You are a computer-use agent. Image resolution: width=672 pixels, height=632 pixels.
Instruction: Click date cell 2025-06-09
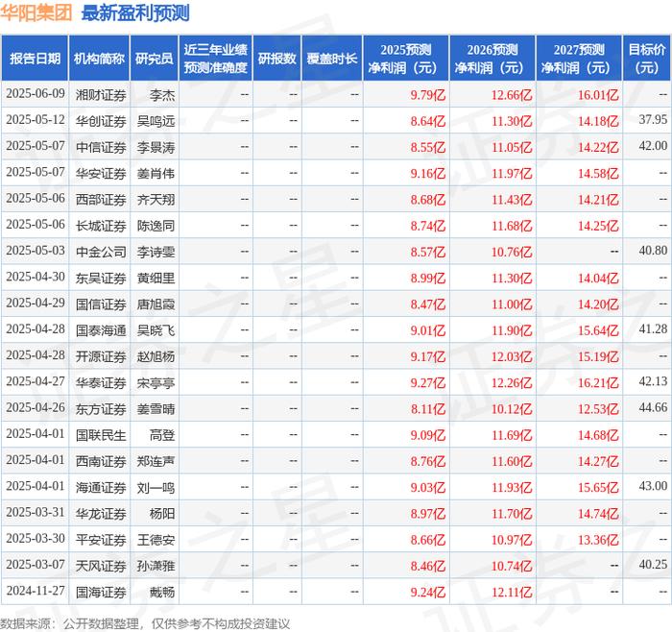[x=36, y=93]
